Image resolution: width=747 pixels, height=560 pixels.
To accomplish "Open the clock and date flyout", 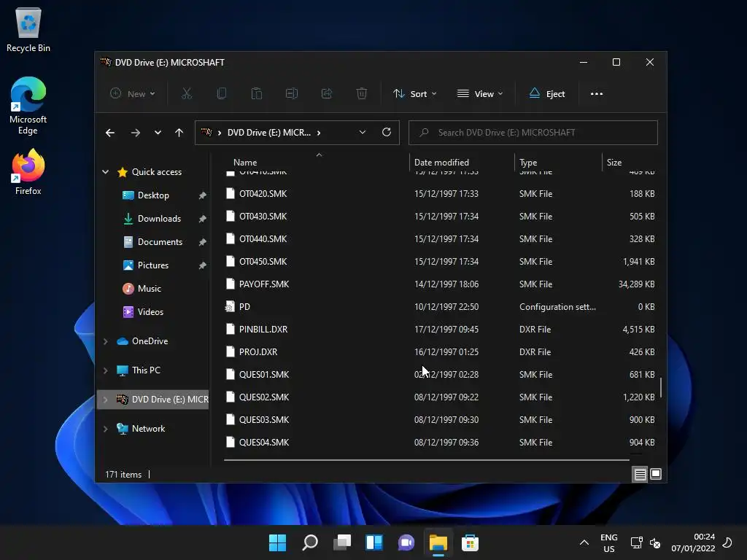I will coord(693,542).
